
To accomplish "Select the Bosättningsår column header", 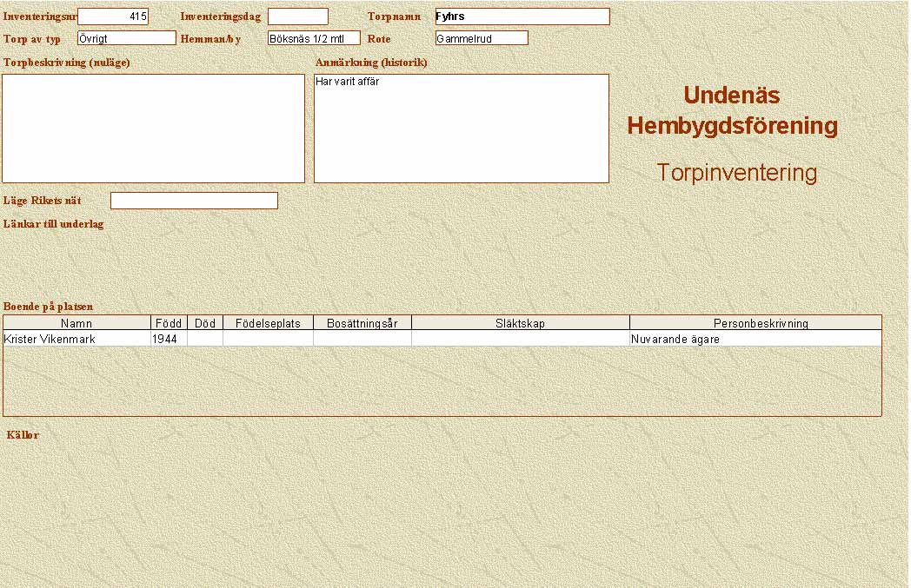I will [x=362, y=323].
